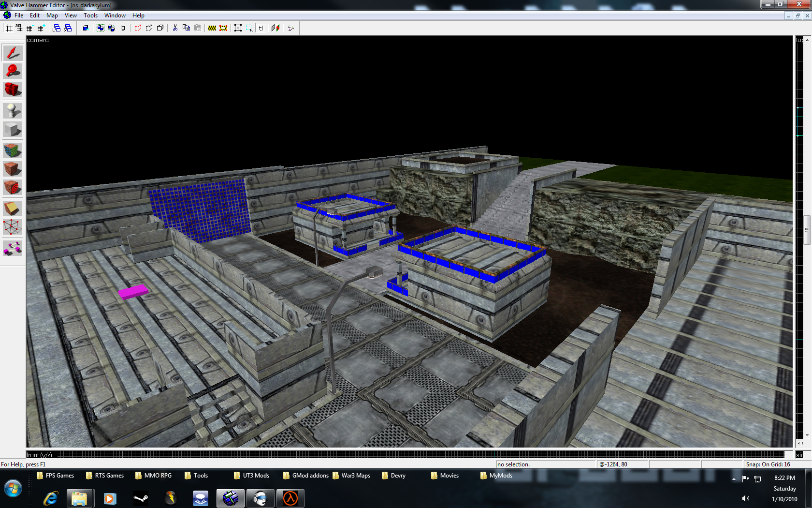
Task: Open the Toggle Texture Application tool
Action: pos(13,150)
